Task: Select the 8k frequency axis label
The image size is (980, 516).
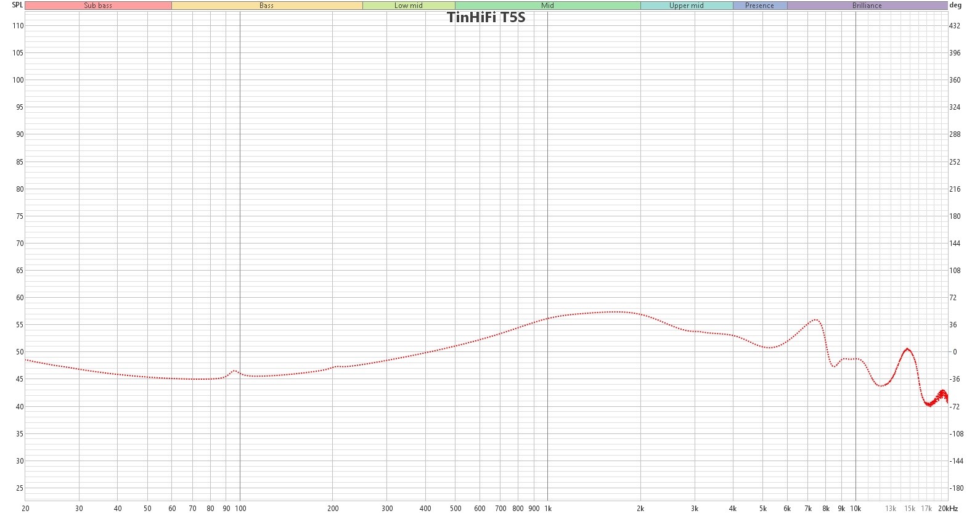Action: [826, 509]
